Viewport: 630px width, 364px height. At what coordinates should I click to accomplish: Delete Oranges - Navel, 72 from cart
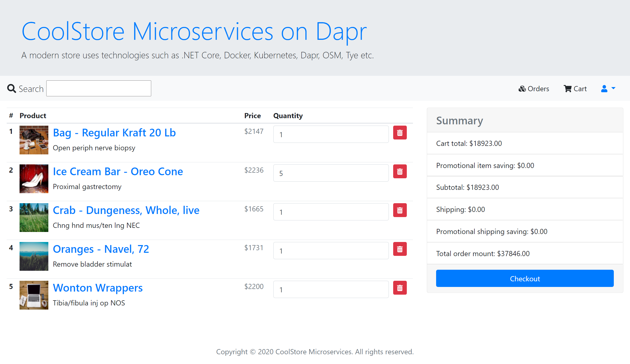point(400,249)
